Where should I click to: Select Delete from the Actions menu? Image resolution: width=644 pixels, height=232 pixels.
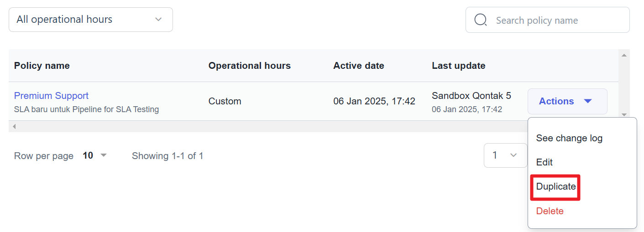coord(550,211)
